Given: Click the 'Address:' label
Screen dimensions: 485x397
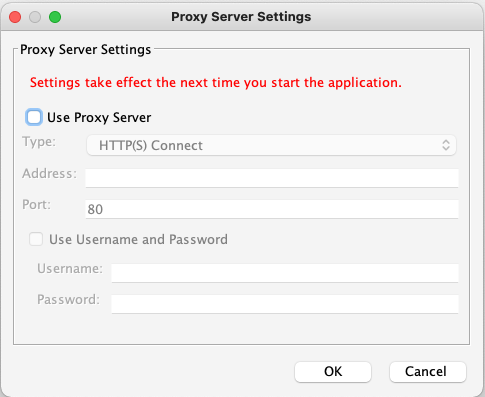Looking at the screenshot, I should coord(49,174).
